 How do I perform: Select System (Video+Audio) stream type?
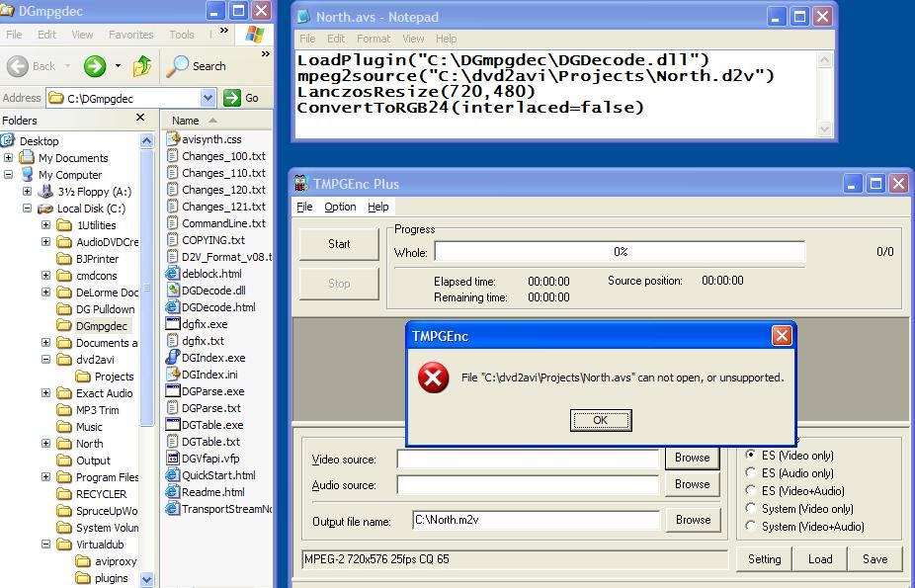click(x=750, y=526)
